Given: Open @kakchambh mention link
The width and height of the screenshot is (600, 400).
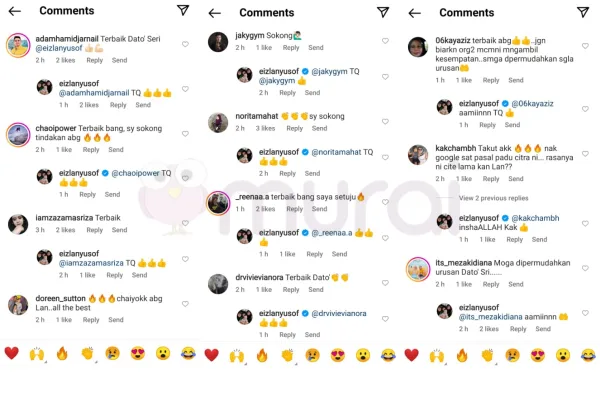Looking at the screenshot, I should click(535, 218).
